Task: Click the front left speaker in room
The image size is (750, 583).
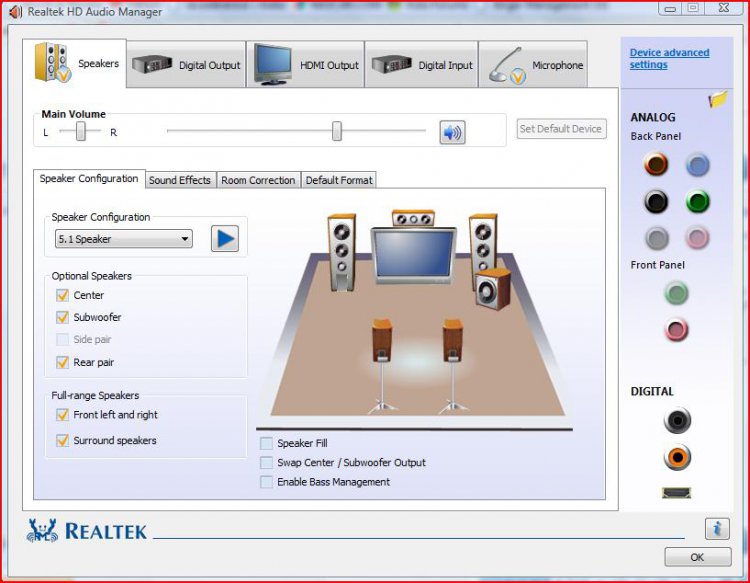Action: pos(342,253)
